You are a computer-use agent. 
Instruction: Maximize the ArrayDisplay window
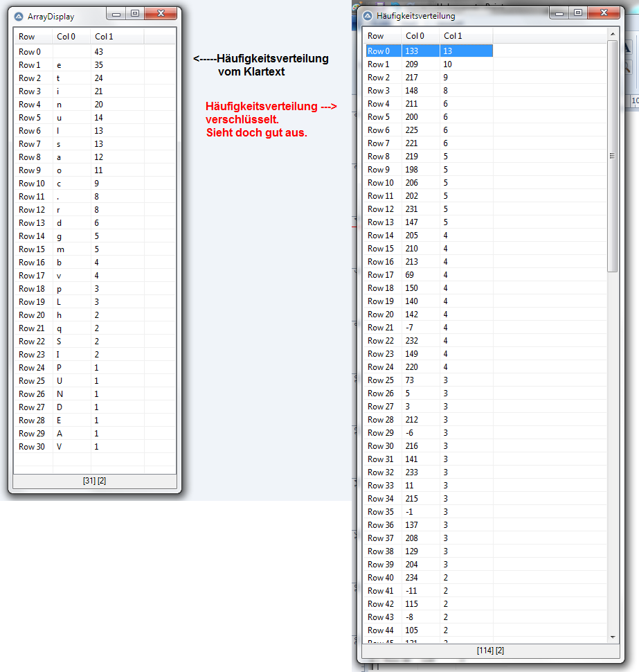click(x=134, y=14)
